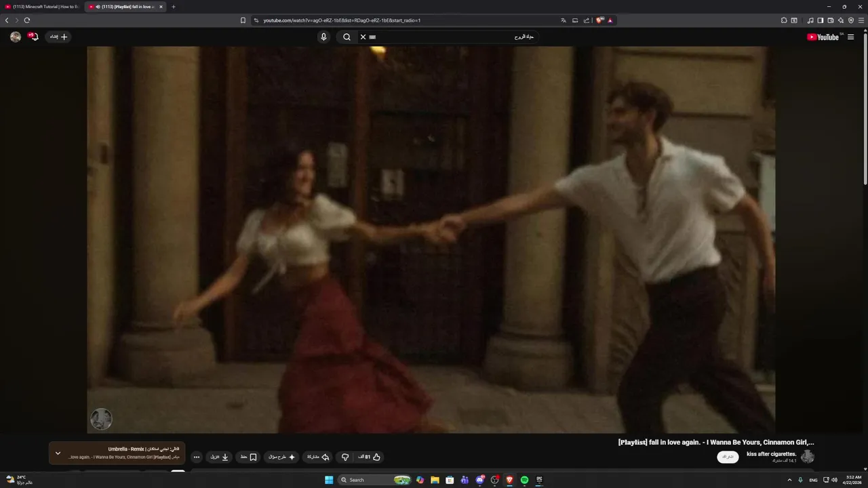Click the taskbar Search box
The image size is (868, 488).
[x=374, y=480]
